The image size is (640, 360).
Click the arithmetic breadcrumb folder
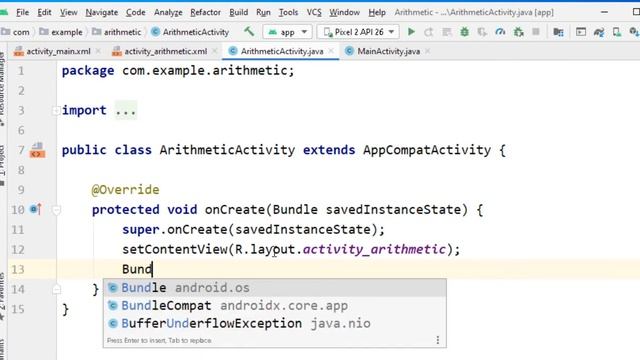point(116,32)
